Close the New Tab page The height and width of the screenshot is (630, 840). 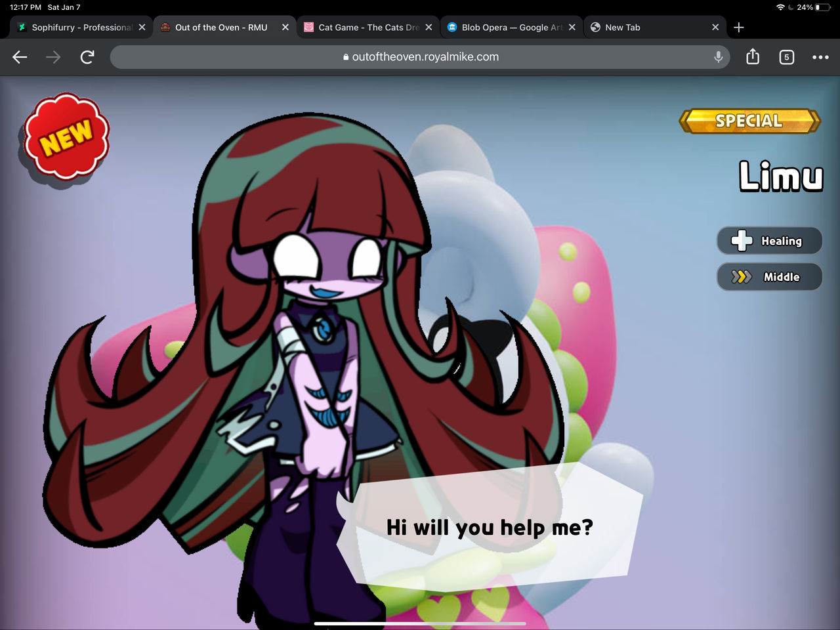pos(715,27)
